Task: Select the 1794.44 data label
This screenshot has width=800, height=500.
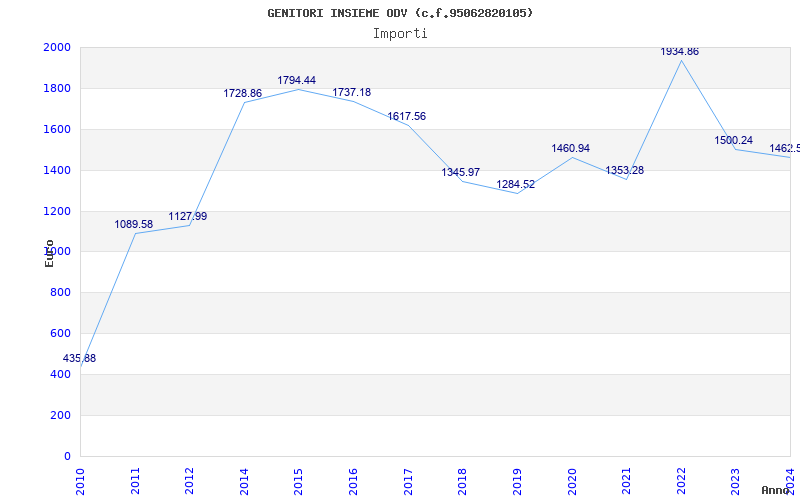Action: click(x=296, y=80)
